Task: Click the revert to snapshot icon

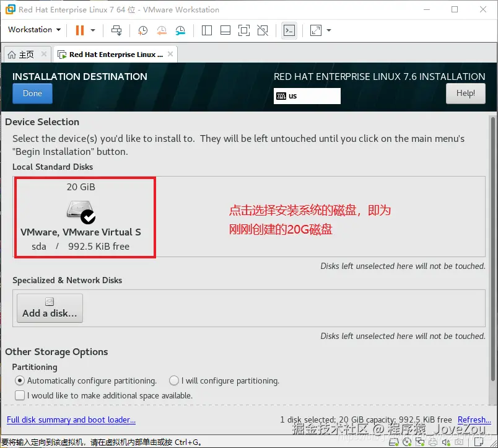Action: point(161,30)
